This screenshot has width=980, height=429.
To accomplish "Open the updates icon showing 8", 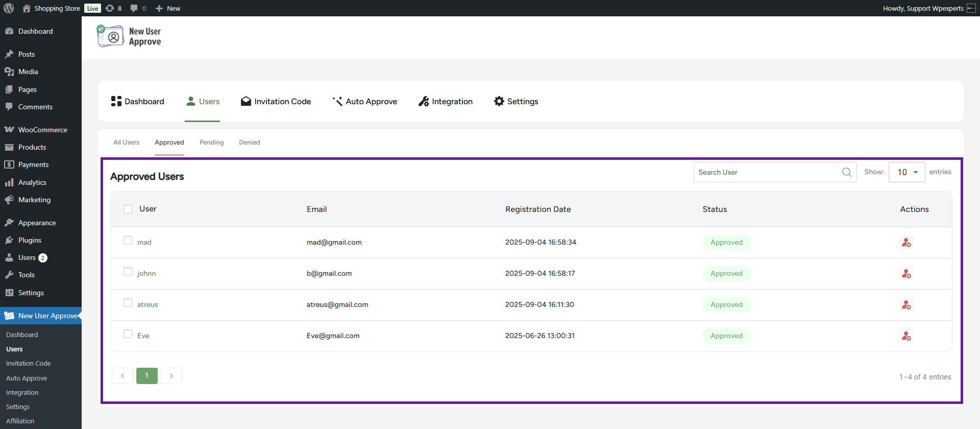I will pos(113,8).
